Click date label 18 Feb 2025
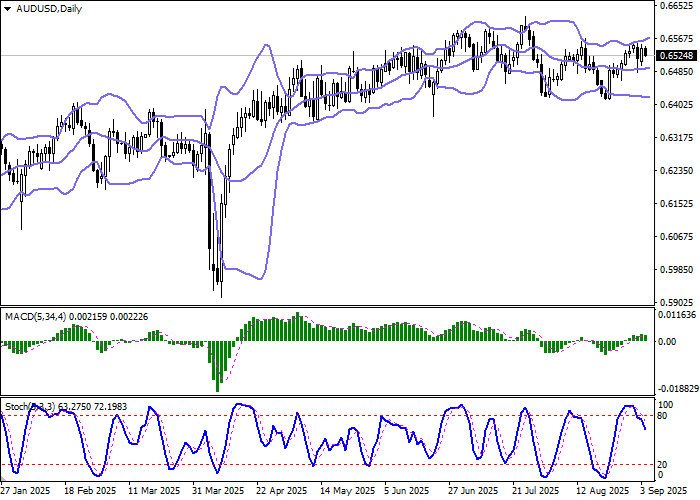 click(x=91, y=491)
